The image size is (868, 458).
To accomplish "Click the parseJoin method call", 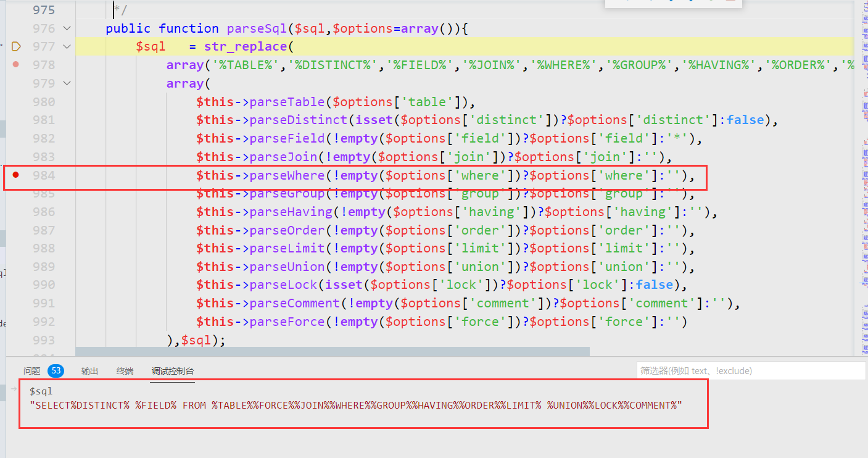I will click(x=283, y=157).
